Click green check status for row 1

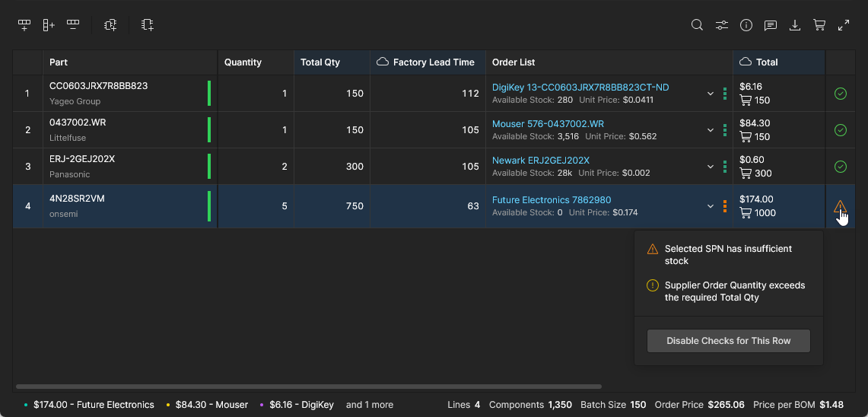841,94
